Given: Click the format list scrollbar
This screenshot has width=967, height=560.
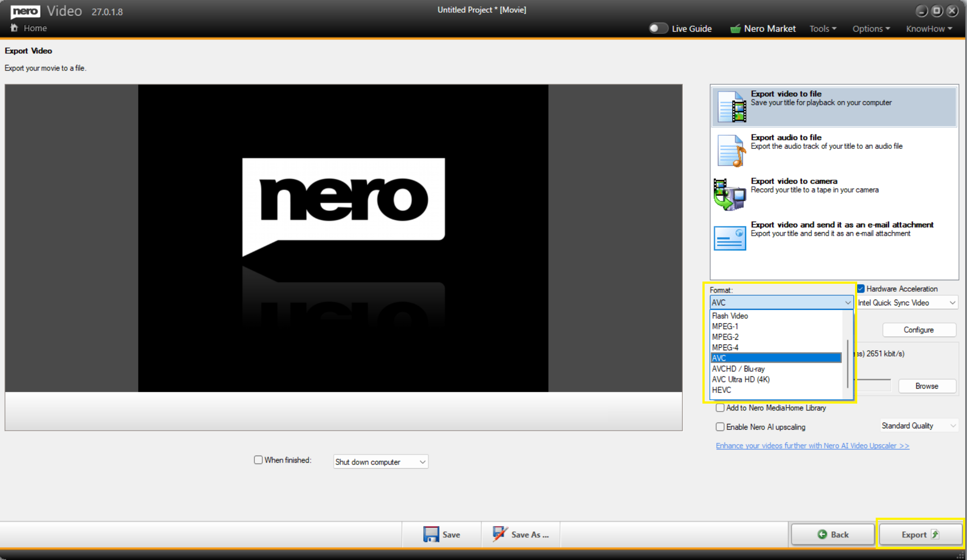Looking at the screenshot, I should point(848,363).
